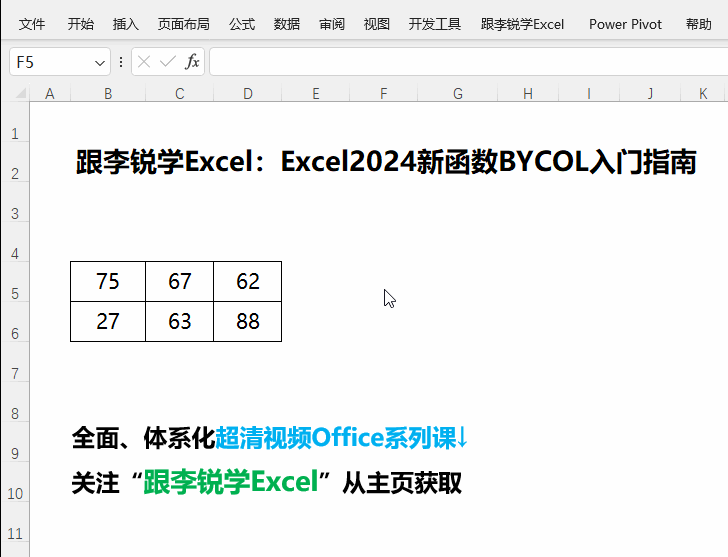Select column A header
728x557 pixels.
click(50, 93)
